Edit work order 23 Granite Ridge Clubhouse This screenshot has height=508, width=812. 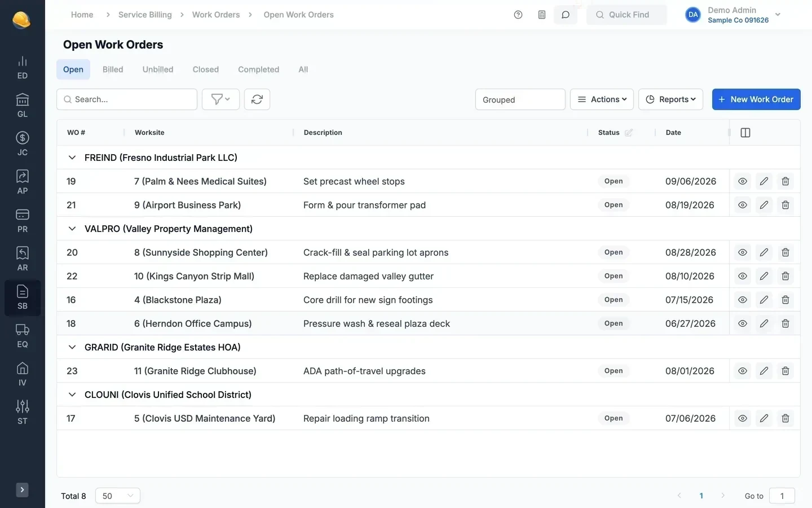click(x=764, y=371)
